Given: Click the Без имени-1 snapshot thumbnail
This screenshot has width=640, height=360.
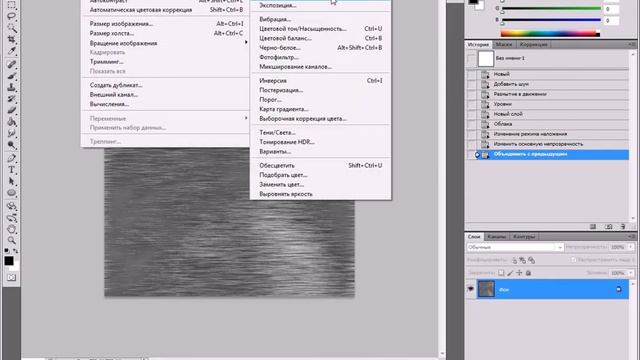Looking at the screenshot, I should click(x=485, y=59).
